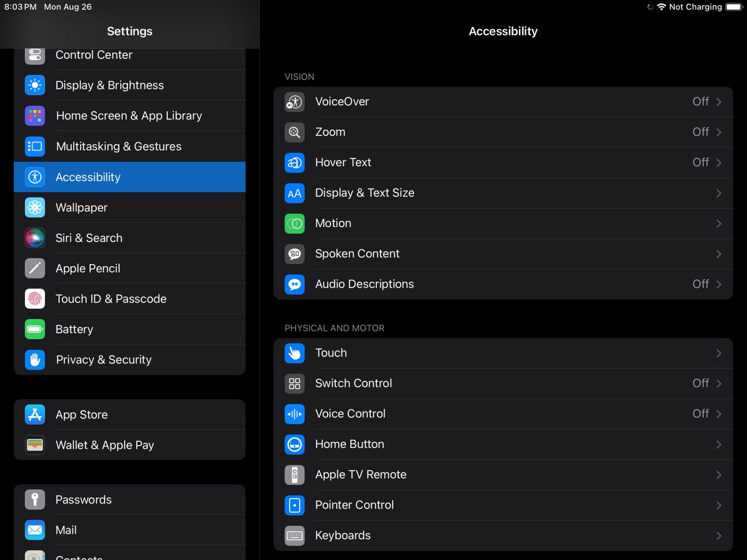Tap the Hover Text icon
Viewport: 747px width, 560px height.
coord(295,163)
